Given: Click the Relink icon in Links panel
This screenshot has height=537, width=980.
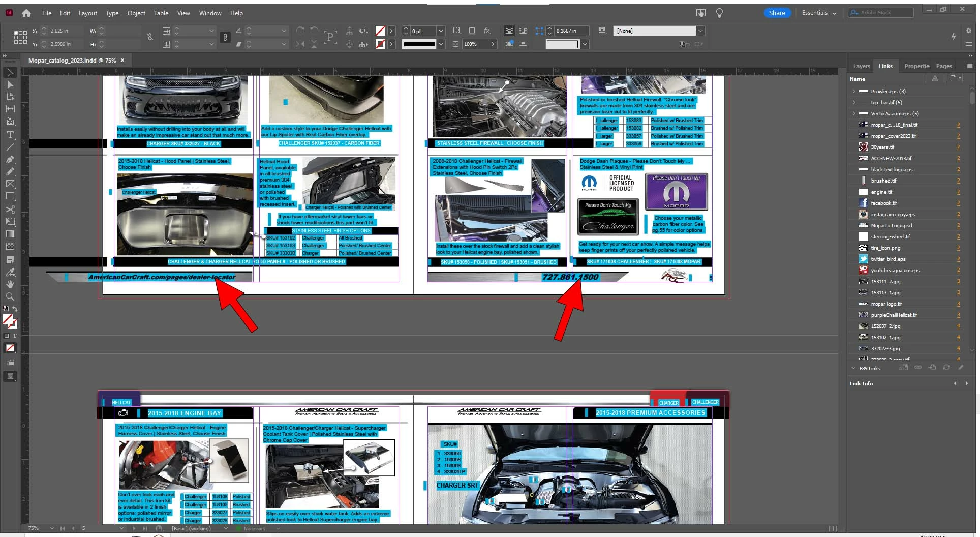Looking at the screenshot, I should coord(918,368).
